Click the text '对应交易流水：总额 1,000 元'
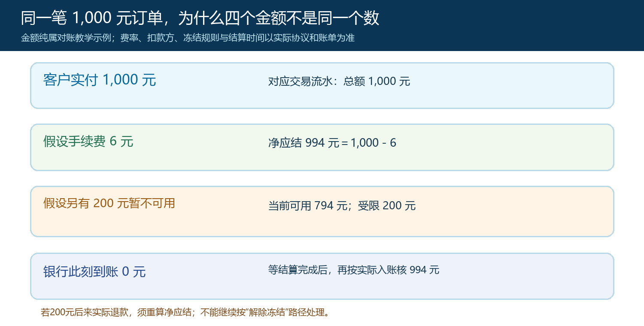Screen dimensions: 644x326 point(339,81)
